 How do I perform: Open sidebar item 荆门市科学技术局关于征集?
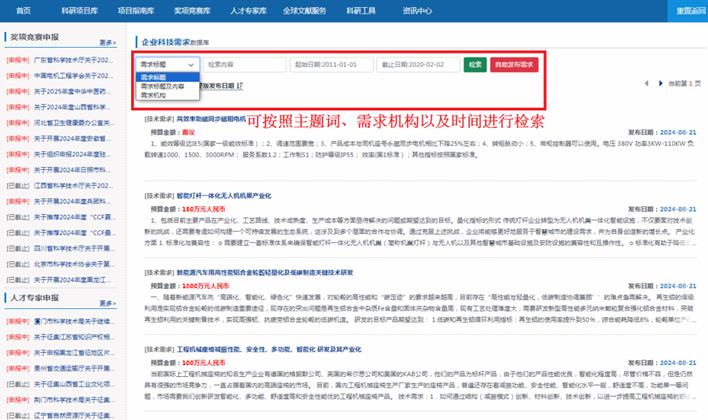point(74,400)
